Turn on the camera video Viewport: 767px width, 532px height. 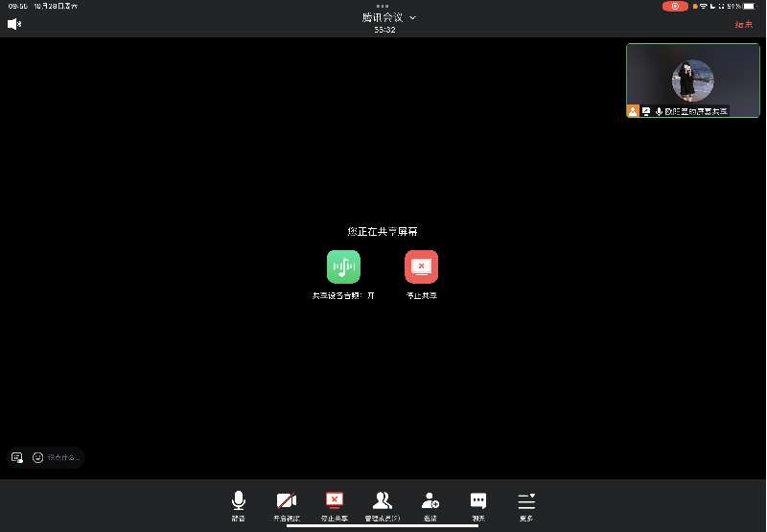(286, 504)
